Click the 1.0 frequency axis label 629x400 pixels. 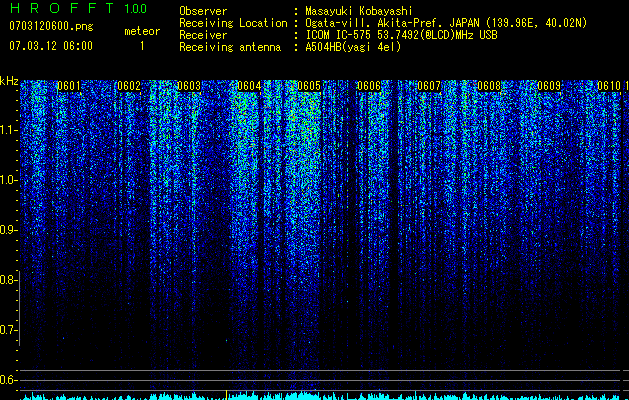pos(8,180)
